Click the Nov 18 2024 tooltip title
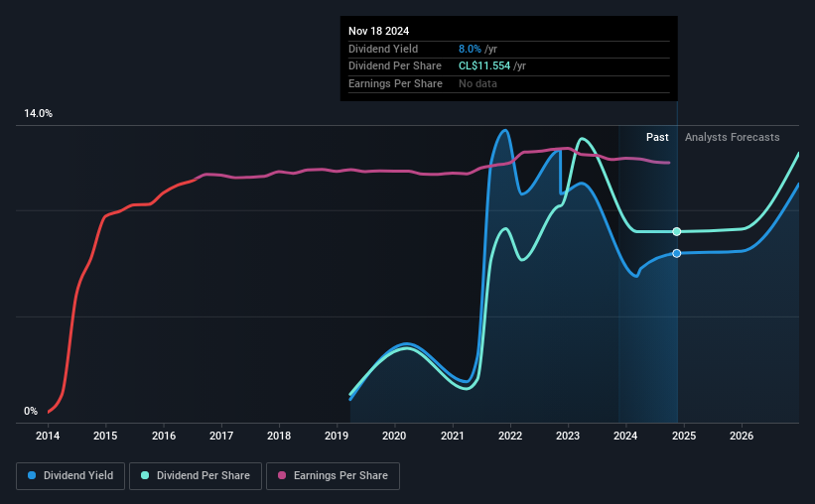Screen dimensions: 815x504 pos(378,31)
